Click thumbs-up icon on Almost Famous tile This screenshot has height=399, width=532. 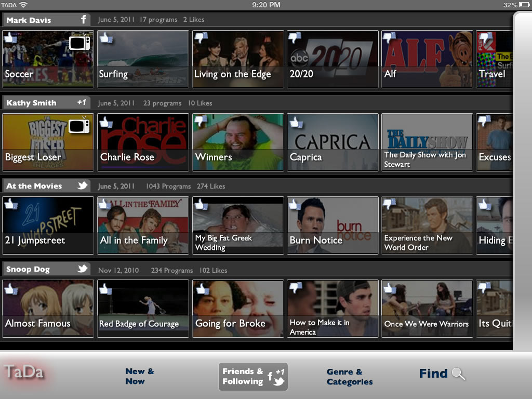(11, 289)
